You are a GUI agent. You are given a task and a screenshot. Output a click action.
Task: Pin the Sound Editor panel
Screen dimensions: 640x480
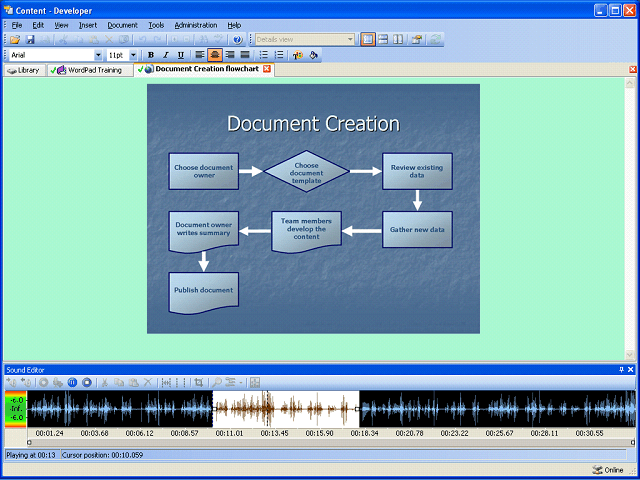(621, 370)
